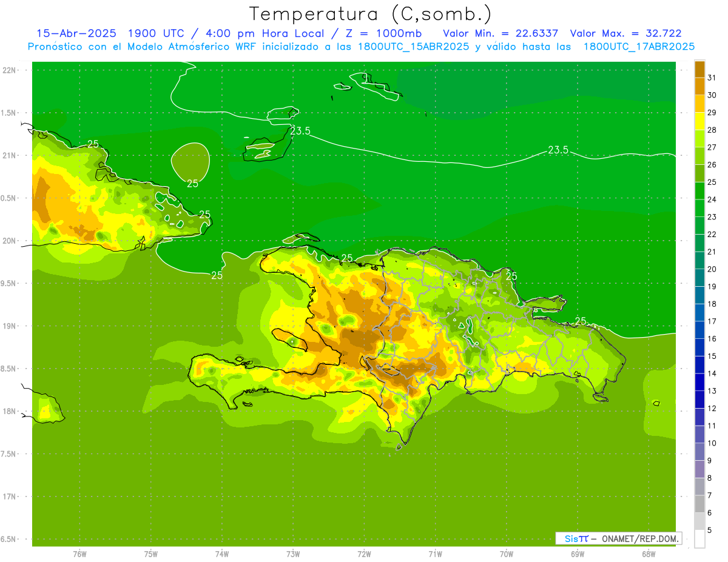This screenshot has width=728, height=562.
Task: Click the '22N' latitude axis label
Action: tap(10, 70)
